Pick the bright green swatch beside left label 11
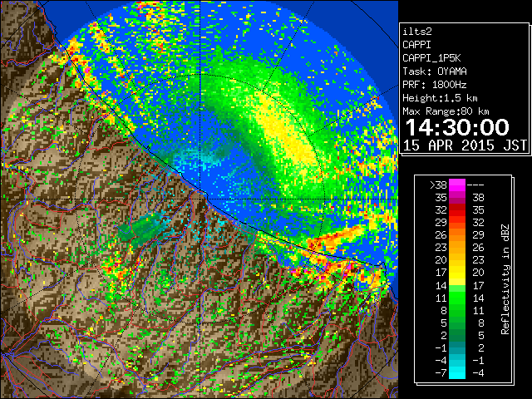 pos(457,298)
